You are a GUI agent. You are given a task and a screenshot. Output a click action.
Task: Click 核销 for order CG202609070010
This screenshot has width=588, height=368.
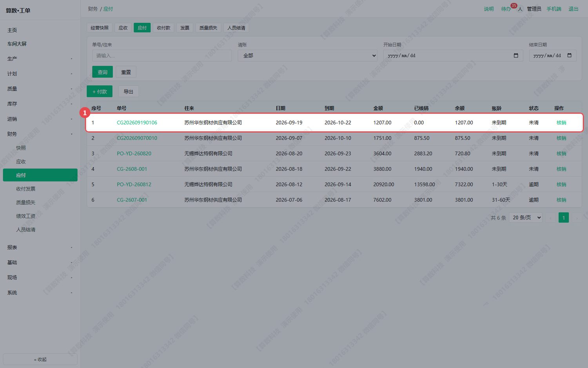pos(561,138)
